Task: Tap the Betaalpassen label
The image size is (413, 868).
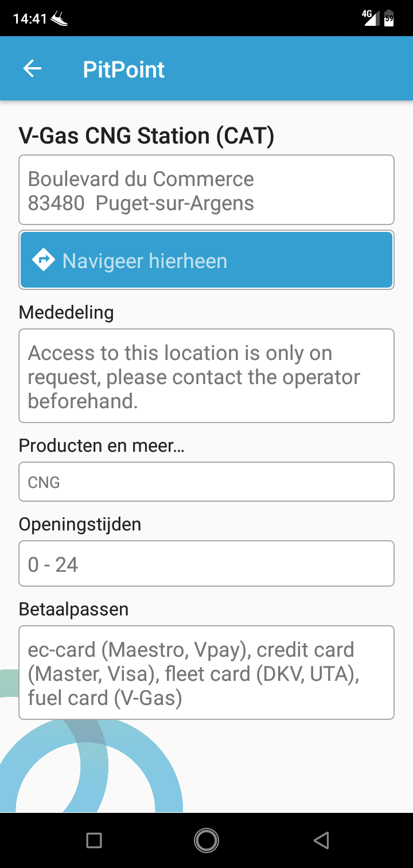Action: click(73, 609)
